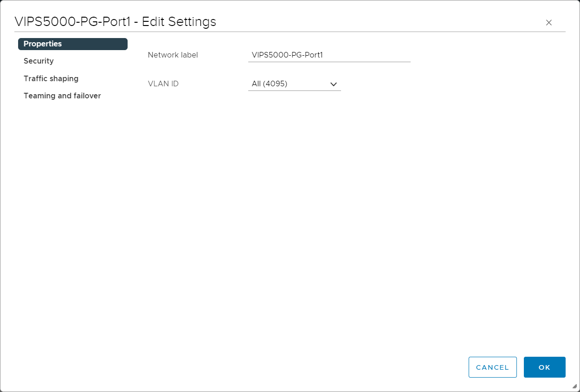Click the "Edit Settings" words in the heading
The width and height of the screenshot is (580, 392).
click(179, 22)
